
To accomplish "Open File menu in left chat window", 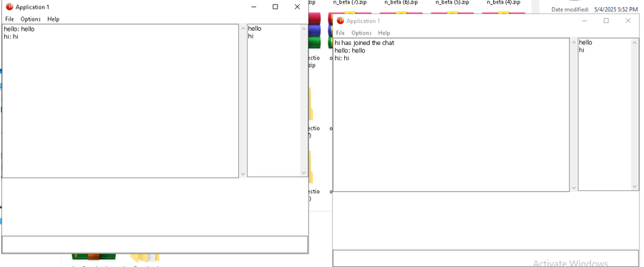I will tap(9, 19).
